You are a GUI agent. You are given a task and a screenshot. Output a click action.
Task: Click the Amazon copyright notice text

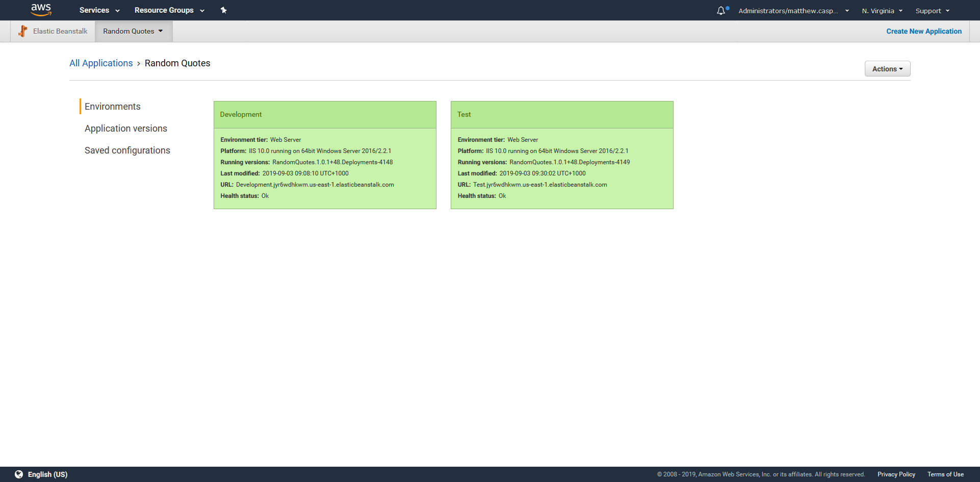click(761, 474)
